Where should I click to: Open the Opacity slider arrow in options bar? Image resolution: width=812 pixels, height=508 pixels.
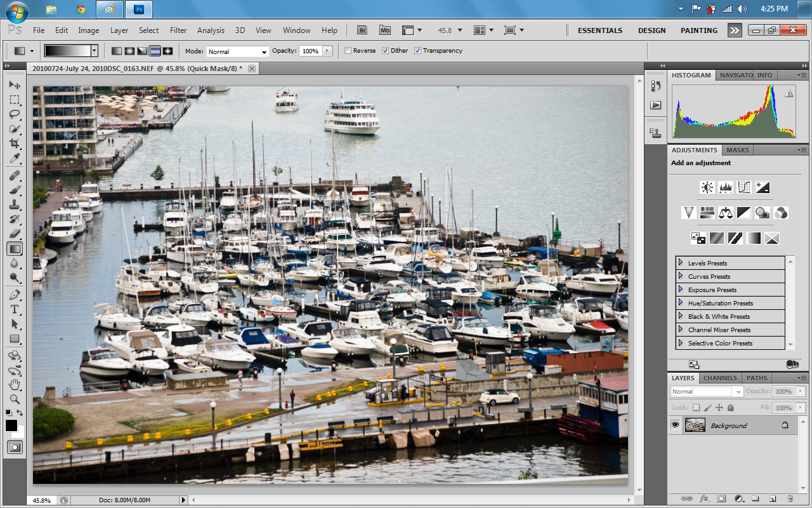pyautogui.click(x=327, y=51)
